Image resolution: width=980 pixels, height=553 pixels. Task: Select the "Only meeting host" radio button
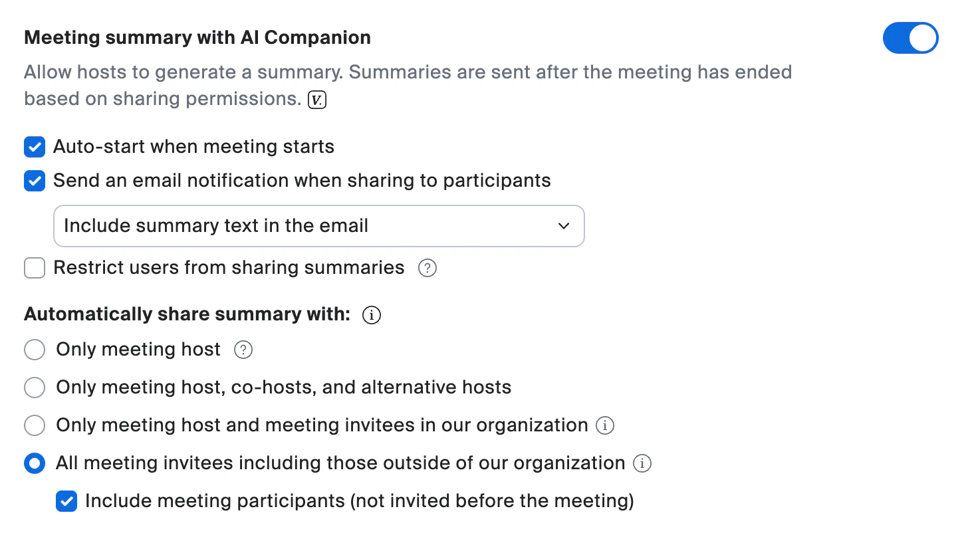coord(34,349)
